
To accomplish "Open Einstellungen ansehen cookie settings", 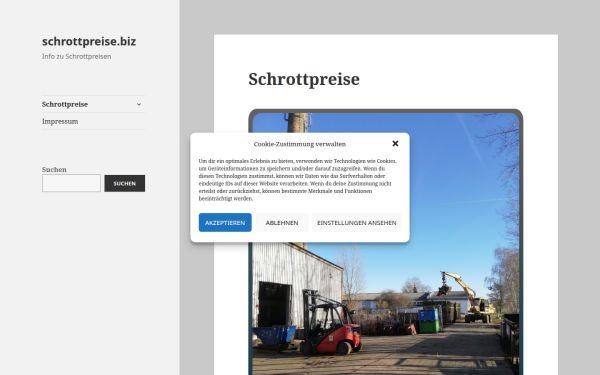I will click(357, 222).
